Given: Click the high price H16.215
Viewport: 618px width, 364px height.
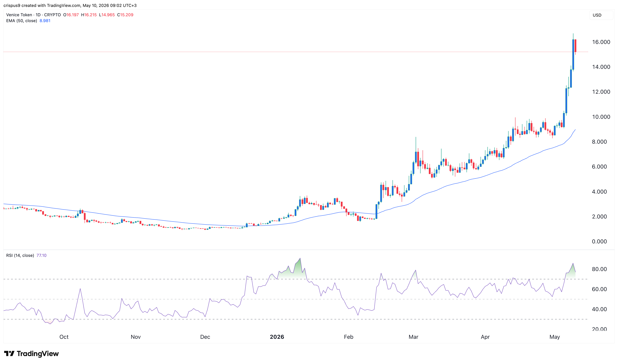Looking at the screenshot, I should tap(89, 15).
